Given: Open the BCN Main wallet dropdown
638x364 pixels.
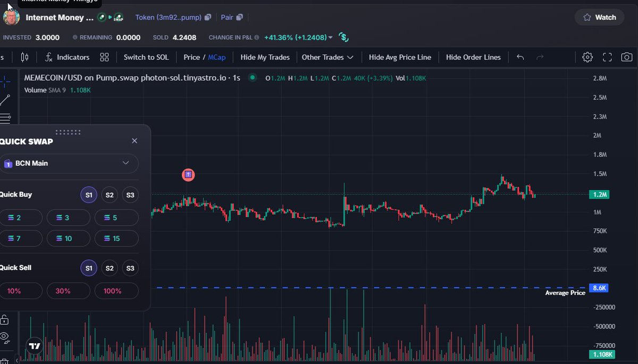Looking at the screenshot, I should (x=69, y=163).
